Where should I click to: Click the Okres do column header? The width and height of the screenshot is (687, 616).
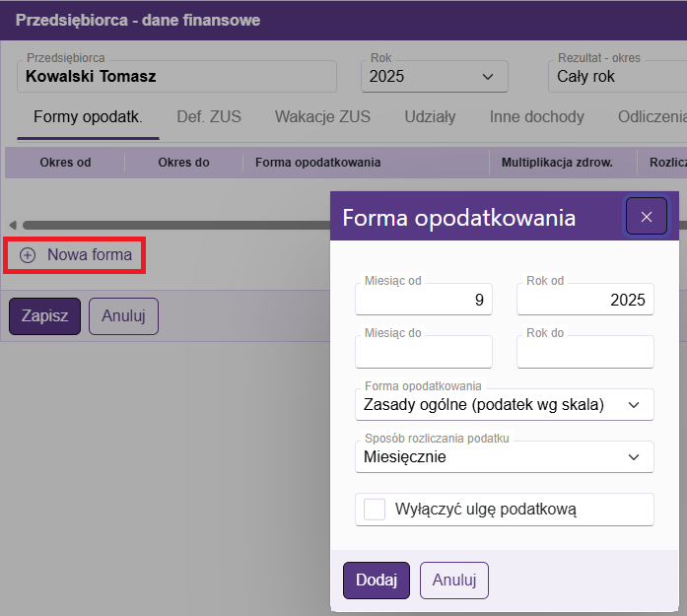pos(183,163)
